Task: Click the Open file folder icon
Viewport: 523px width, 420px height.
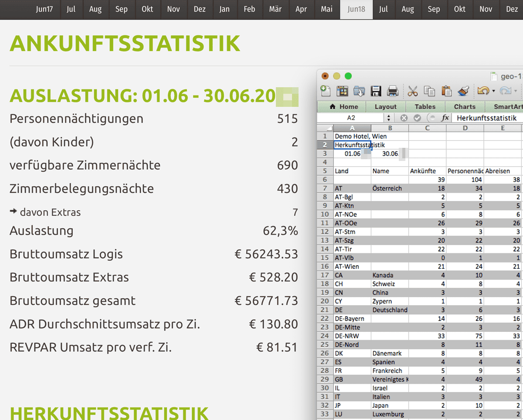Action: click(359, 91)
